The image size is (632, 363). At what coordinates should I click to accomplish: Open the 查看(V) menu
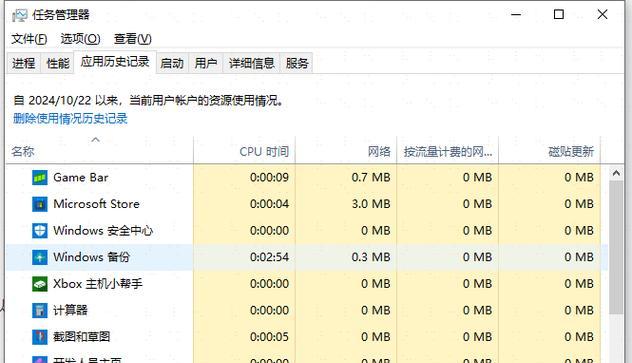133,39
